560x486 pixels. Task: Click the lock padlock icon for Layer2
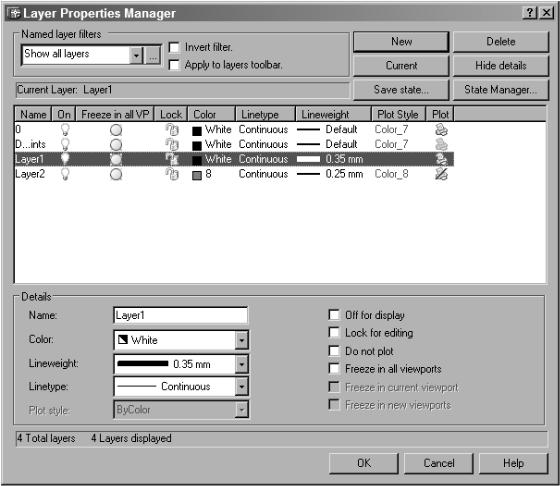[172, 174]
